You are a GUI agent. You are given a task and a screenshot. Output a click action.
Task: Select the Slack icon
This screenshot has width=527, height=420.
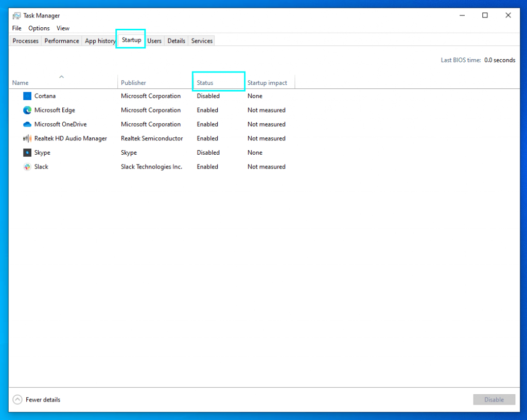pos(27,166)
